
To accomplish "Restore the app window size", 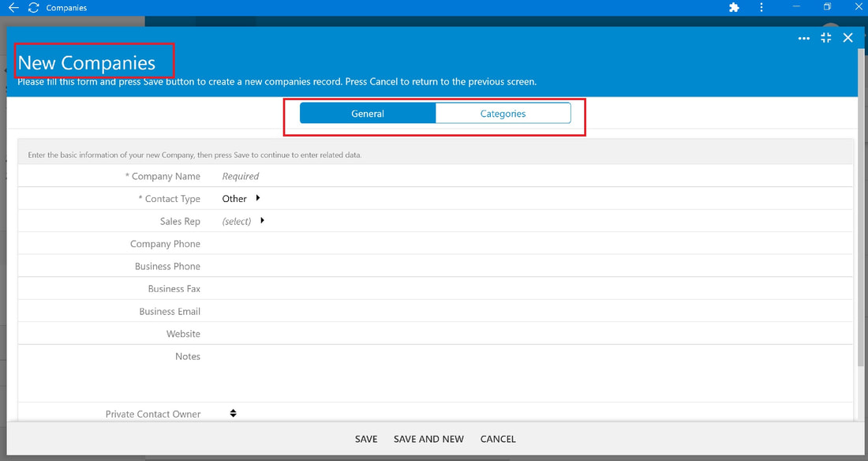I will [x=827, y=6].
